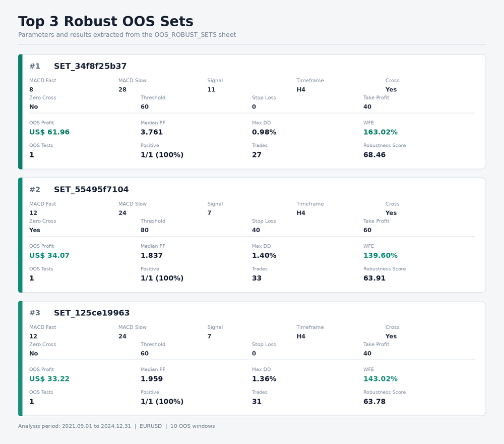Click WFE value 139.60%
Image resolution: width=504 pixels, height=444 pixels.
(381, 255)
